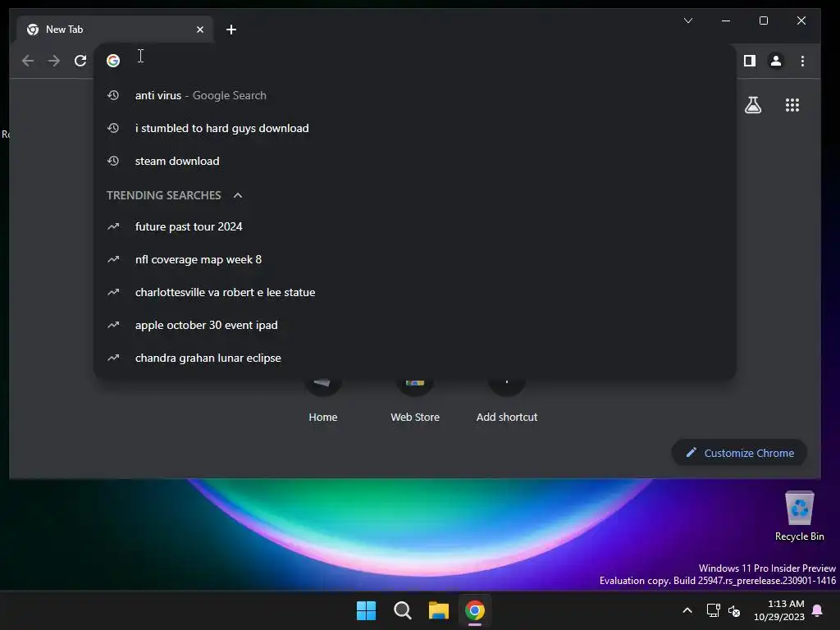The height and width of the screenshot is (630, 840).
Task: Show hidden icons in the system tray
Action: pyautogui.click(x=687, y=610)
